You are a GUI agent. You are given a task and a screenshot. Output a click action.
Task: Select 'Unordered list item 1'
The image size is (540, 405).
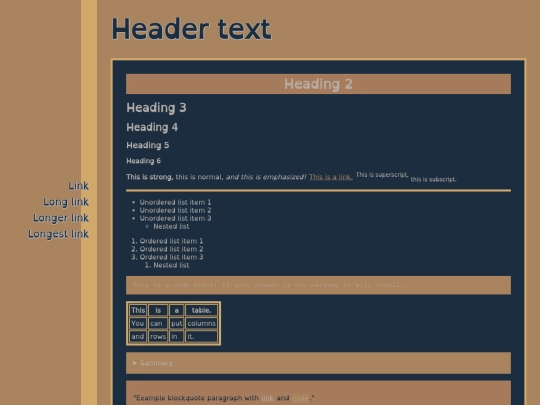(175, 202)
